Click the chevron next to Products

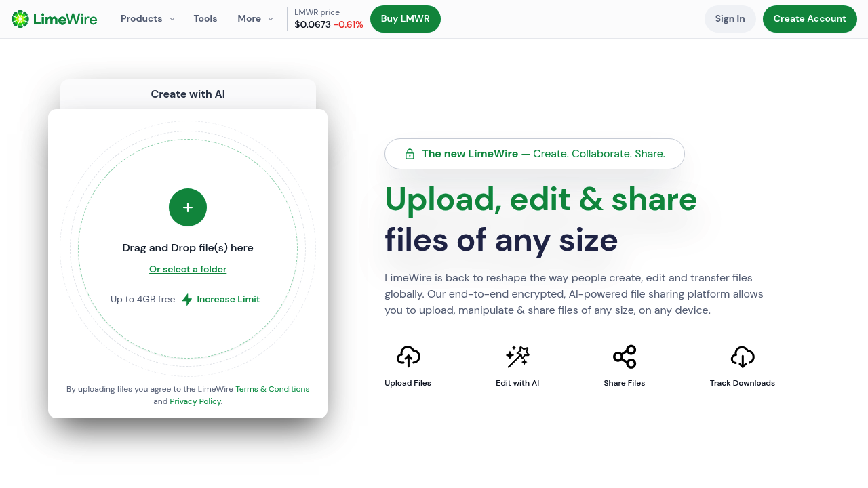click(172, 19)
